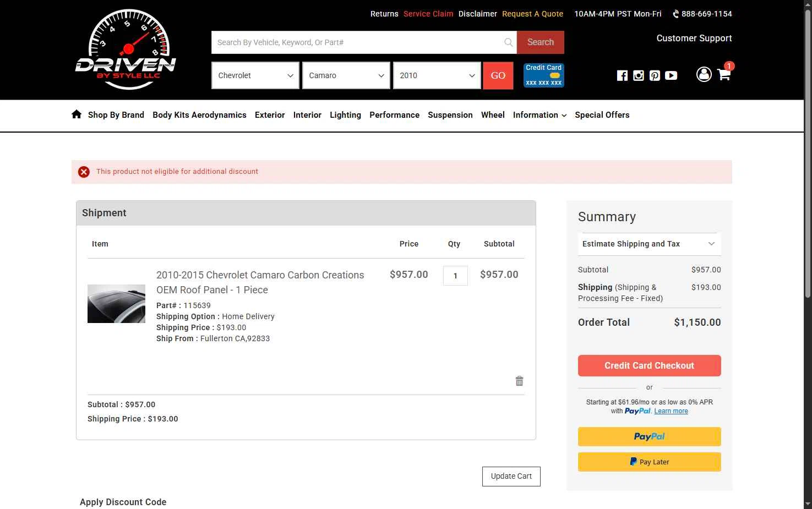Go to home via house icon
812x509 pixels.
77,114
